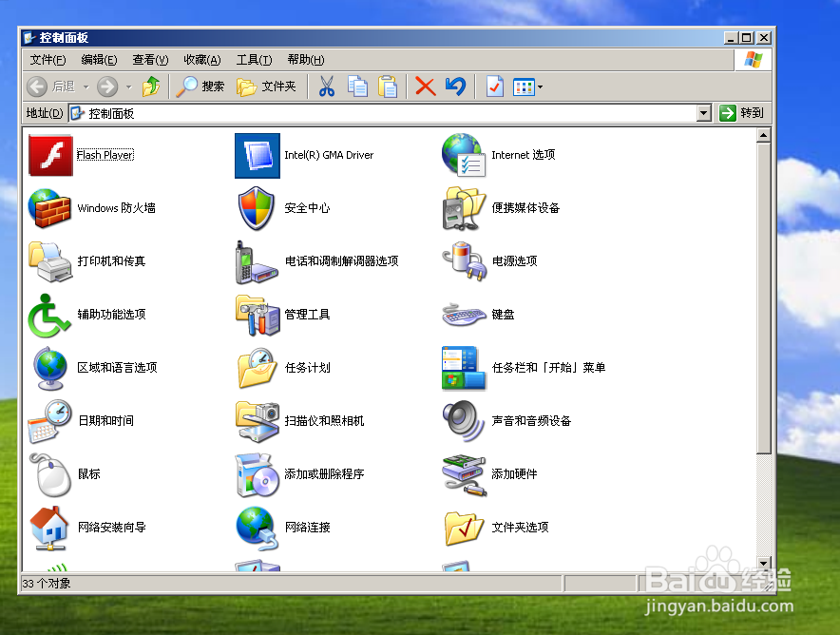
Task: Open 扫描仪和照相机 icon
Action: click(258, 421)
